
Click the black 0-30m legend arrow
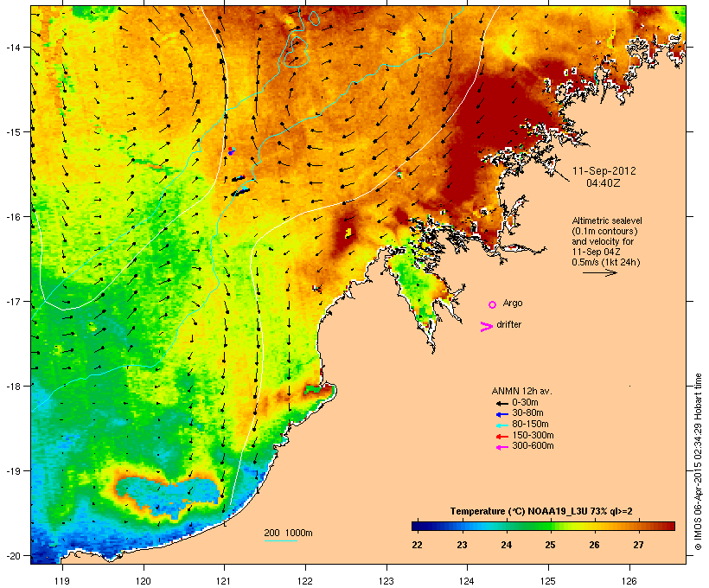click(x=501, y=403)
